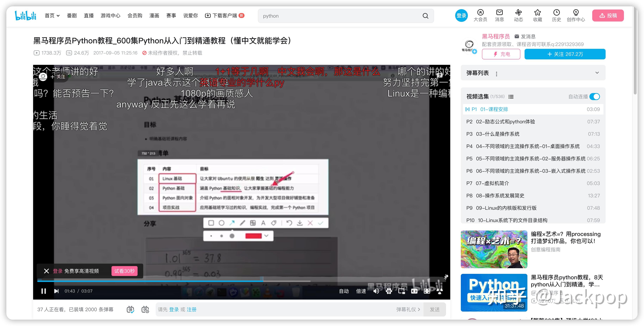
Task: Open 直播 in top navigation
Action: click(88, 16)
